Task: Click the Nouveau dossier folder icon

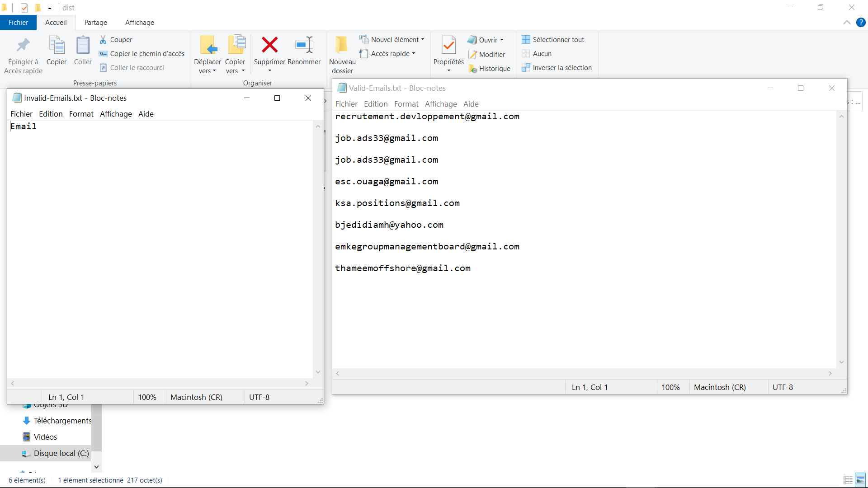Action: tap(342, 45)
